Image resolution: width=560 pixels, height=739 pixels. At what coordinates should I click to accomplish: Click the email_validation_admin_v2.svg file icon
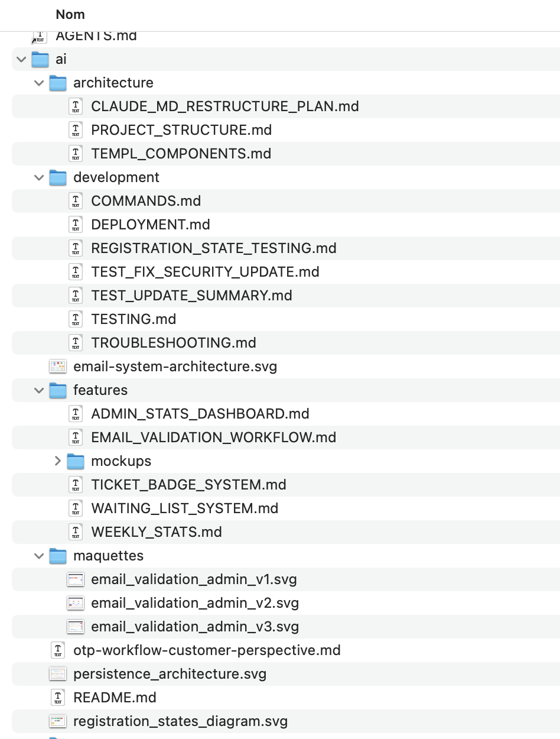(x=76, y=603)
